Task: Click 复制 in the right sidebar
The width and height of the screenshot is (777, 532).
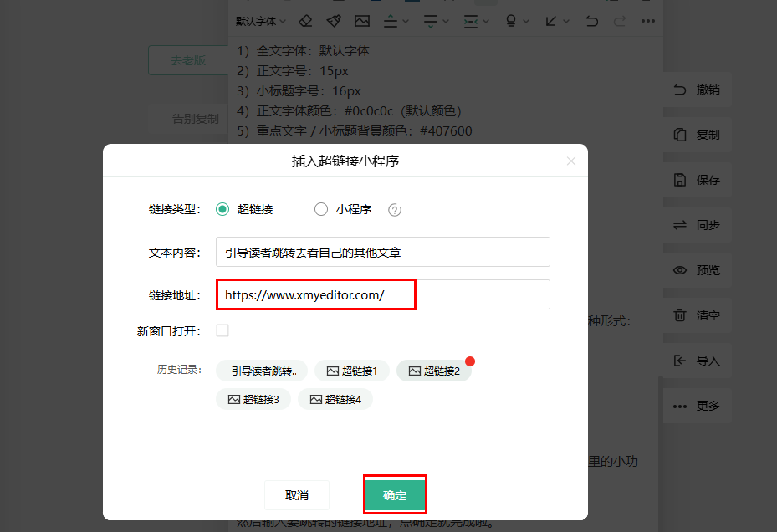Action: click(698, 135)
